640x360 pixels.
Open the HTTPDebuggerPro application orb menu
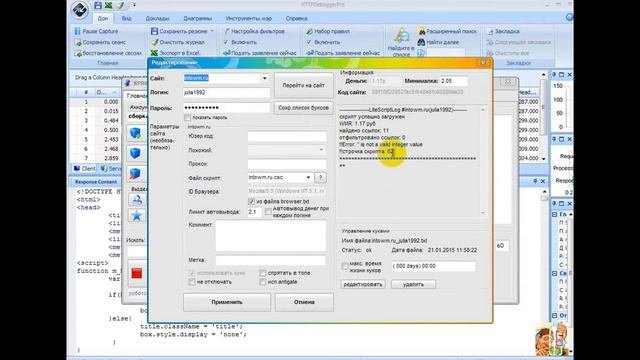coord(79,9)
